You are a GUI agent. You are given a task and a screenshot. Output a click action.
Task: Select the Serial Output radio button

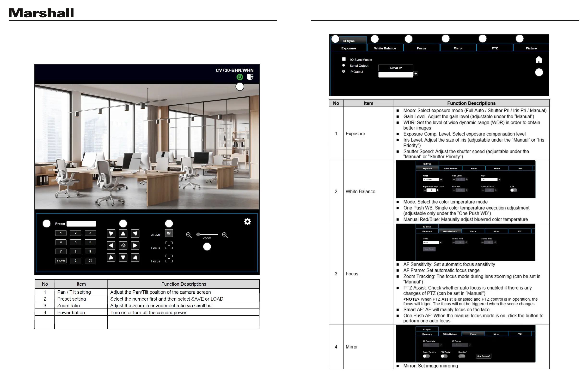pyautogui.click(x=343, y=65)
